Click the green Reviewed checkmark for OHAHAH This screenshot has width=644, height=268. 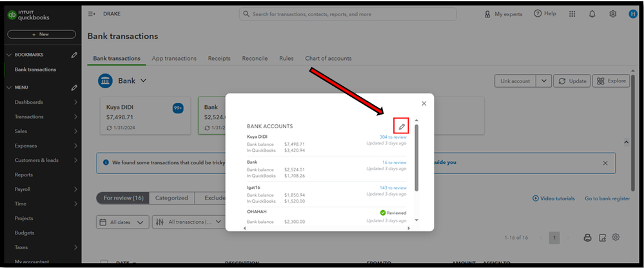[383, 213]
